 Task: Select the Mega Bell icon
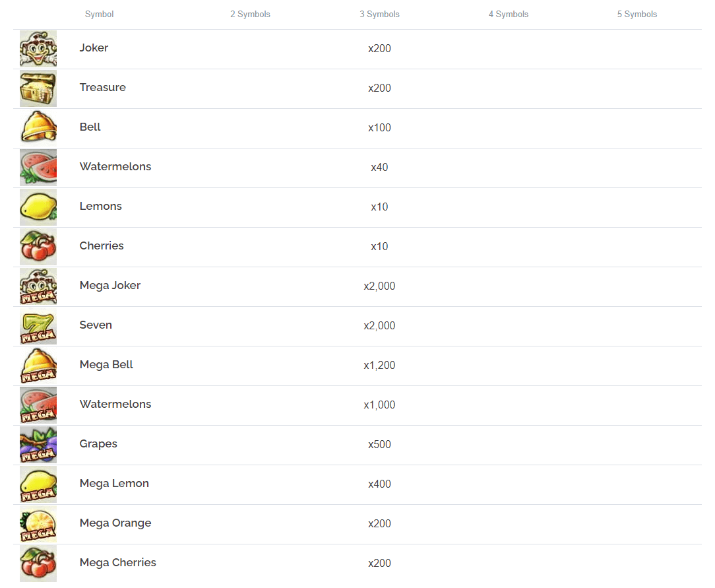pyautogui.click(x=38, y=366)
